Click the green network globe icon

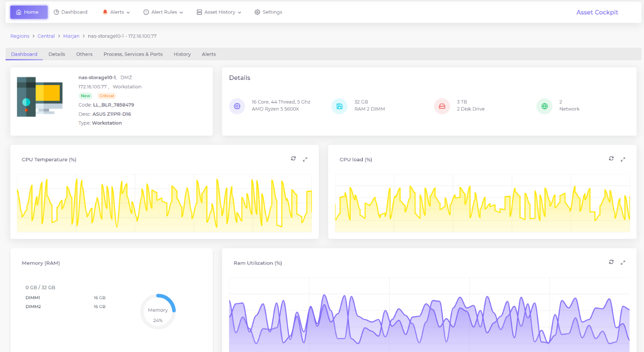pos(544,106)
